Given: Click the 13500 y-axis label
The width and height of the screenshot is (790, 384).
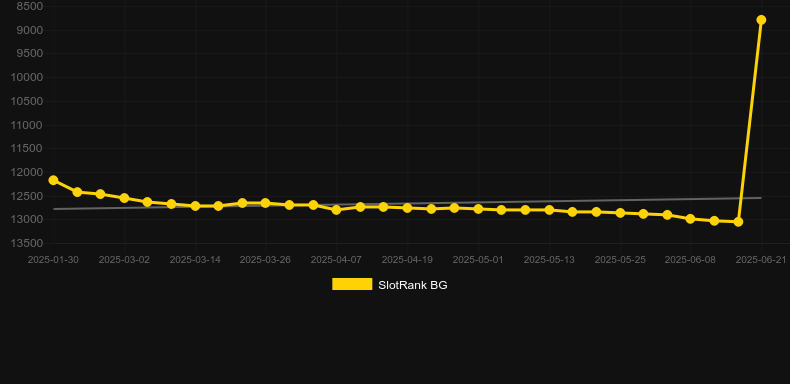Looking at the screenshot, I should (27, 243).
